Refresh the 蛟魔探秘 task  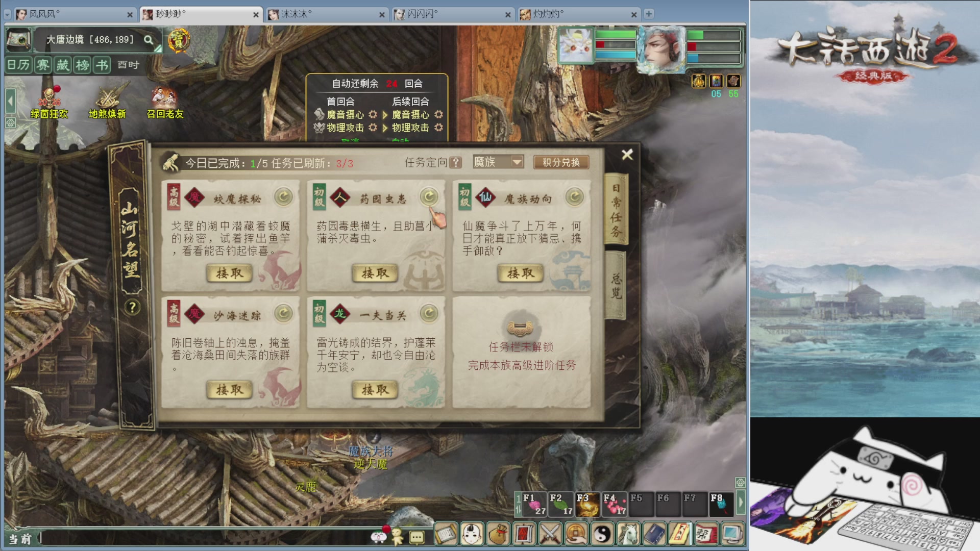(283, 196)
